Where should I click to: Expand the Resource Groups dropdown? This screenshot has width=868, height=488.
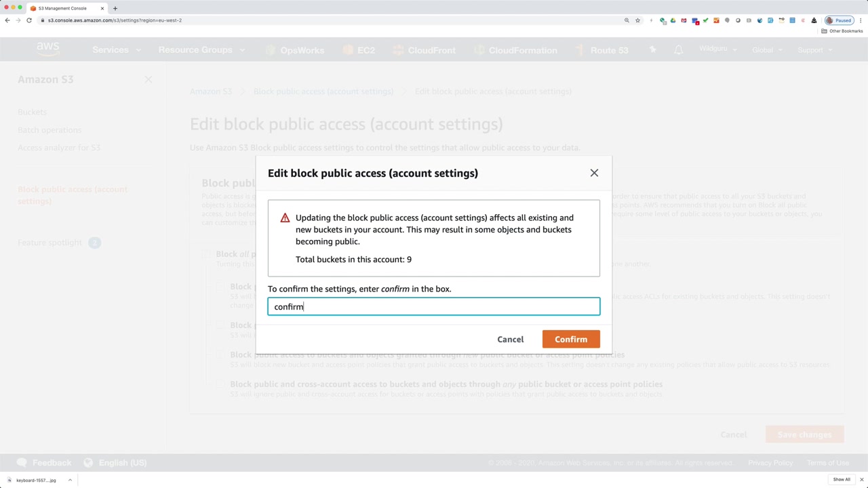201,50
